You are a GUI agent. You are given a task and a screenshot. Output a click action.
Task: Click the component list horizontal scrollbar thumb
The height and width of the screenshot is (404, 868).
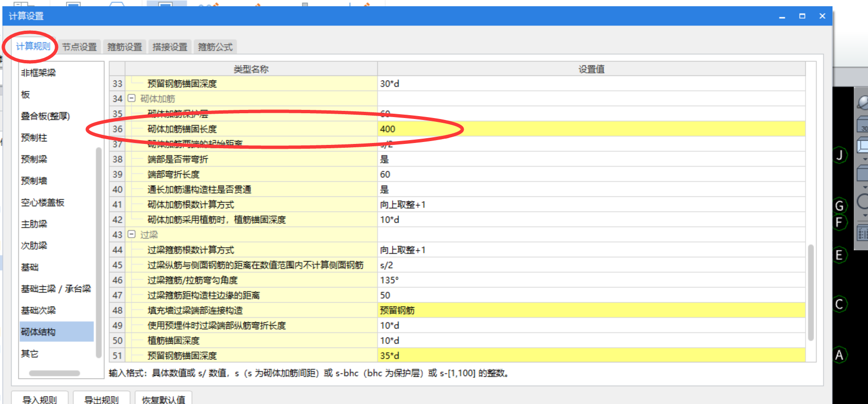54,373
